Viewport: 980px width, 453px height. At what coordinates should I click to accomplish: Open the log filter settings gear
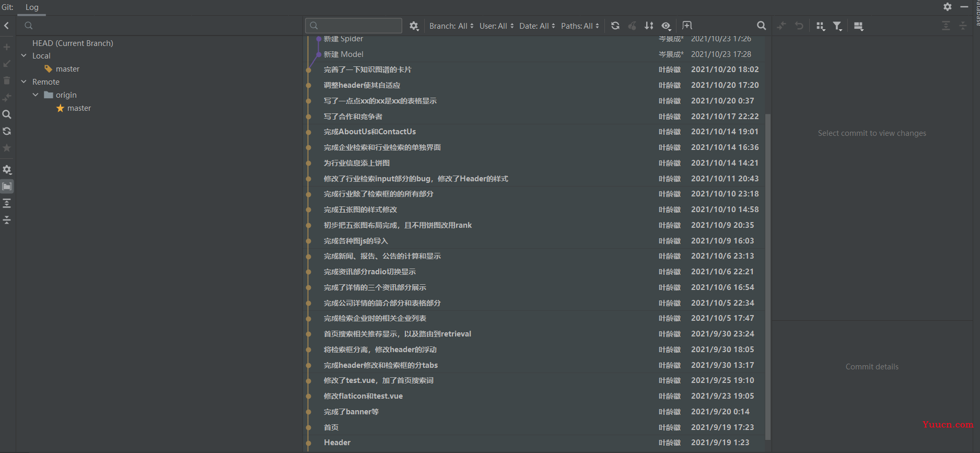(414, 26)
